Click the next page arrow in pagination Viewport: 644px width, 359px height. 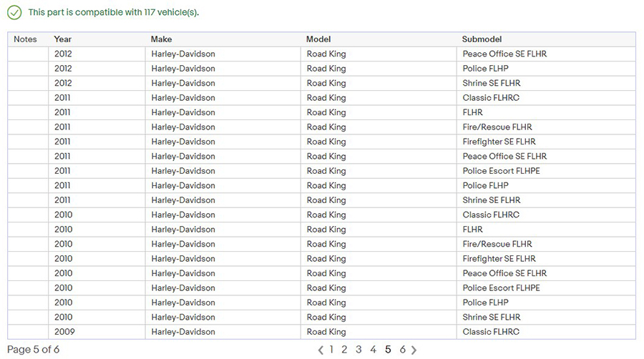coord(414,350)
